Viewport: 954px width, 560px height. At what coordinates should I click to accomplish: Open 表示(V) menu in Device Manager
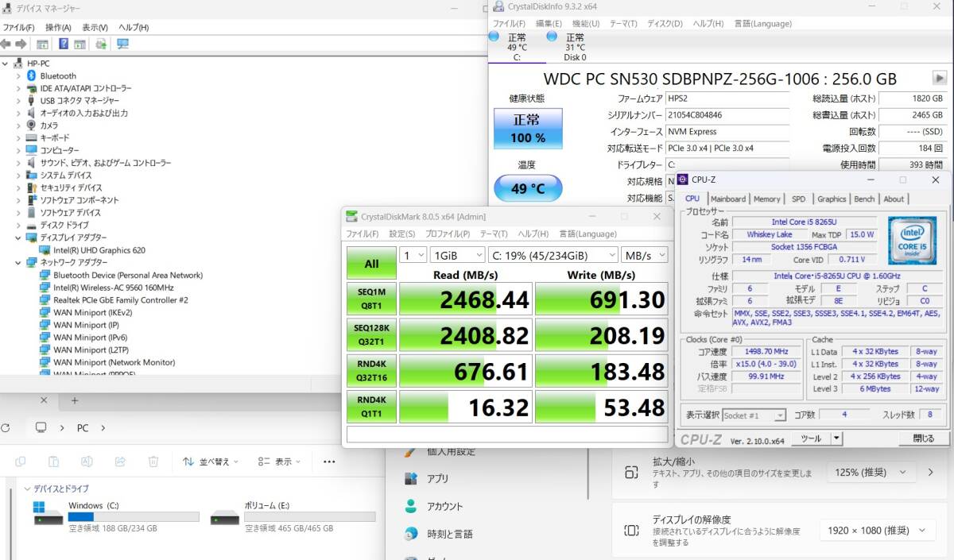(x=95, y=27)
